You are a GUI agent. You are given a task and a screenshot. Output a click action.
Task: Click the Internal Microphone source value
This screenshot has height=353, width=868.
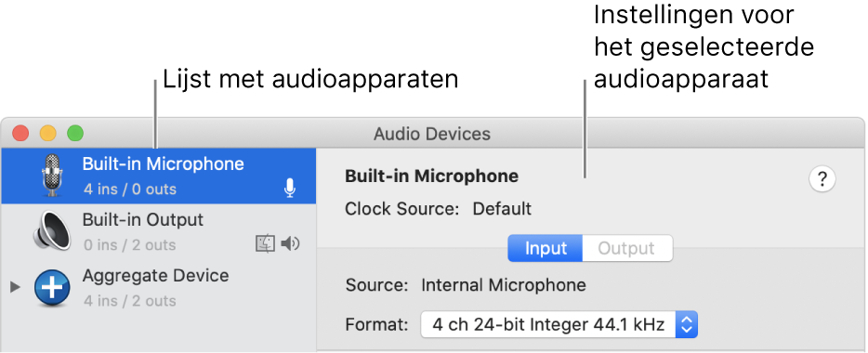[x=503, y=285]
